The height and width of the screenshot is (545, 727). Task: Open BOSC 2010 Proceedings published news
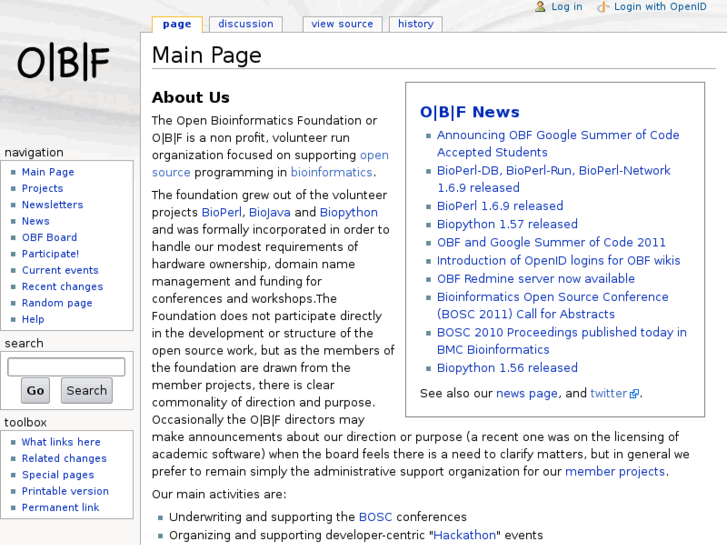(562, 341)
